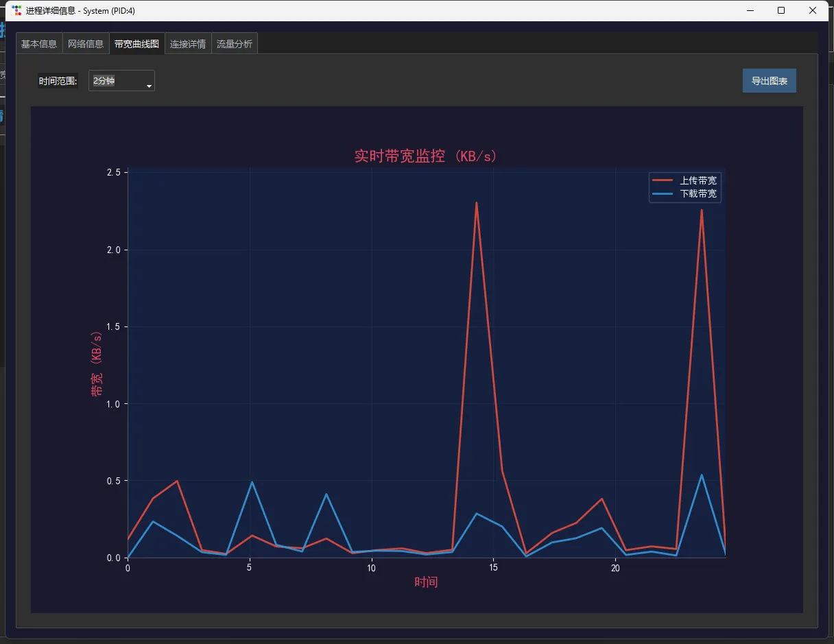Click the app icon in title bar
The width and height of the screenshot is (834, 644).
(x=16, y=10)
